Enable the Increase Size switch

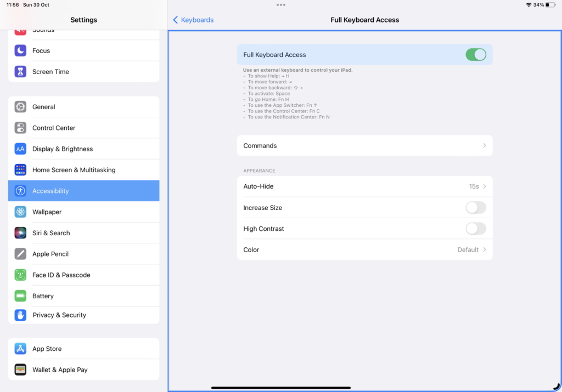click(x=475, y=207)
